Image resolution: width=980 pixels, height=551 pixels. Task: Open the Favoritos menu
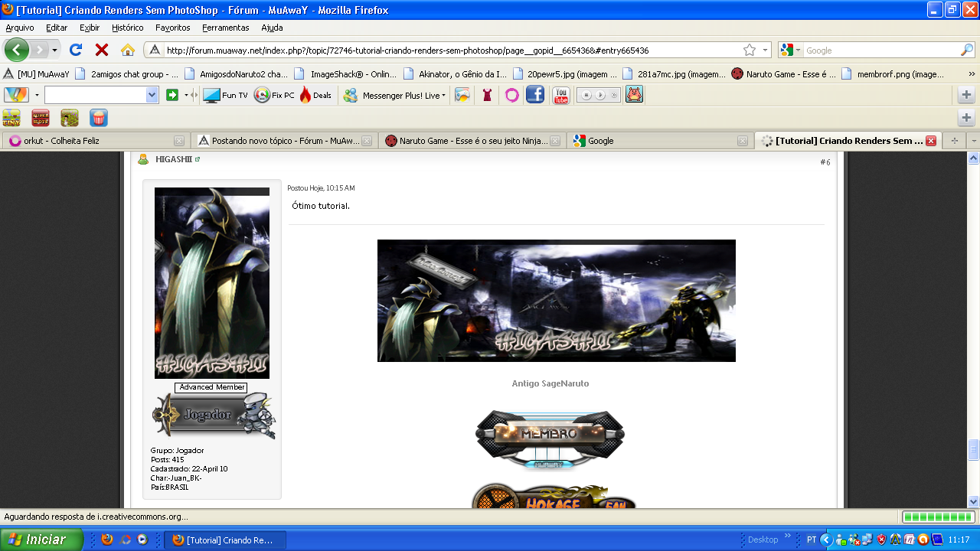pyautogui.click(x=172, y=28)
